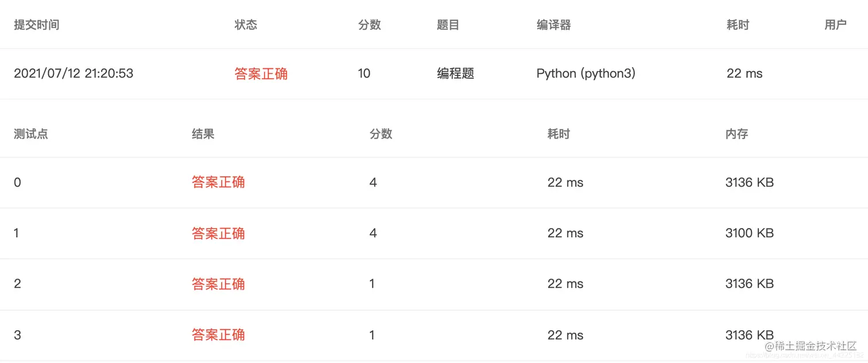Click 答案正确 result for test point 3
The height and width of the screenshot is (363, 868).
(x=218, y=335)
